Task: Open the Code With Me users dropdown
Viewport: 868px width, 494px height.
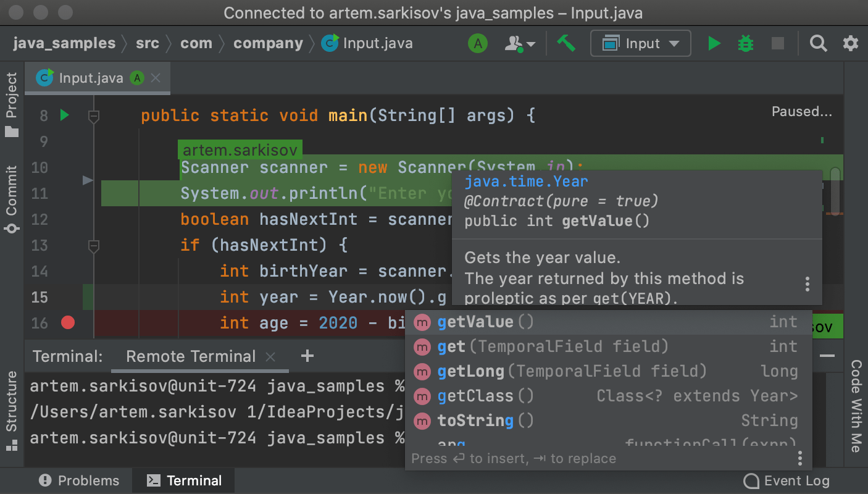Action: click(520, 44)
